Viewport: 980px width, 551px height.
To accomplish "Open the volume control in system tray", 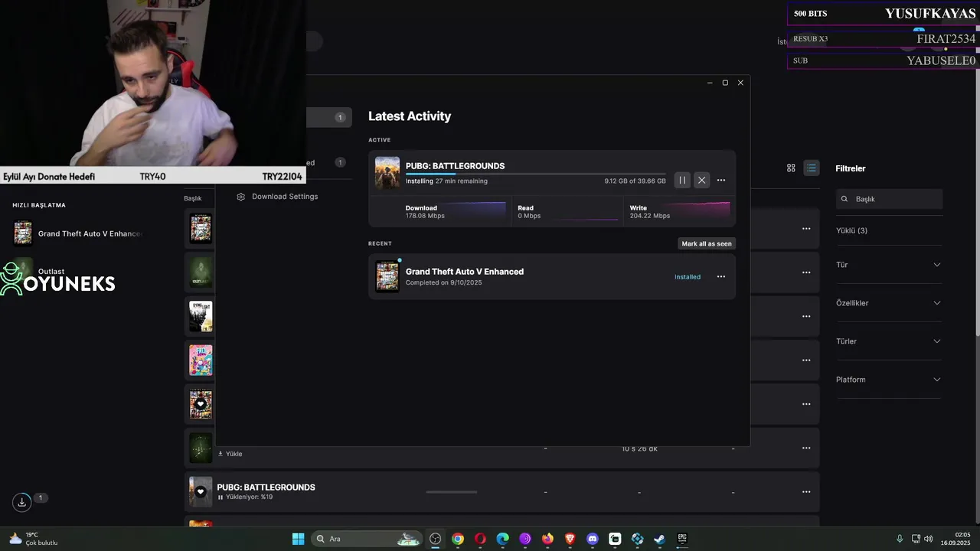I will (x=928, y=539).
